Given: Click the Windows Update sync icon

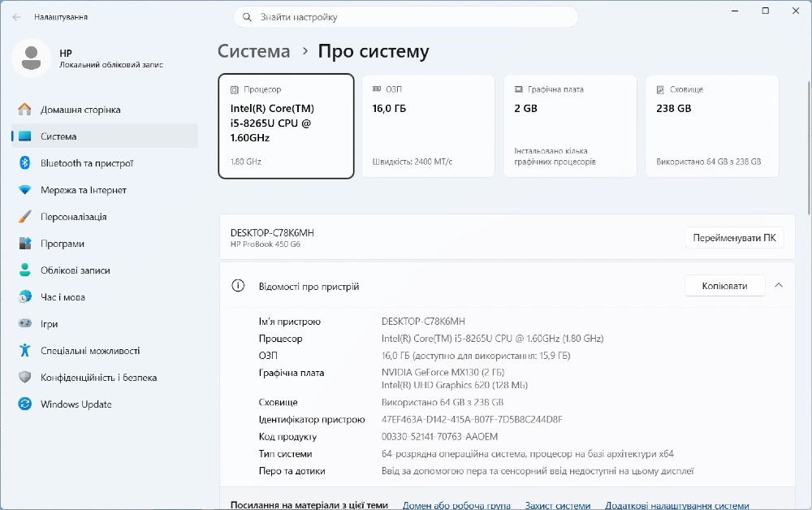Looking at the screenshot, I should click(x=24, y=404).
